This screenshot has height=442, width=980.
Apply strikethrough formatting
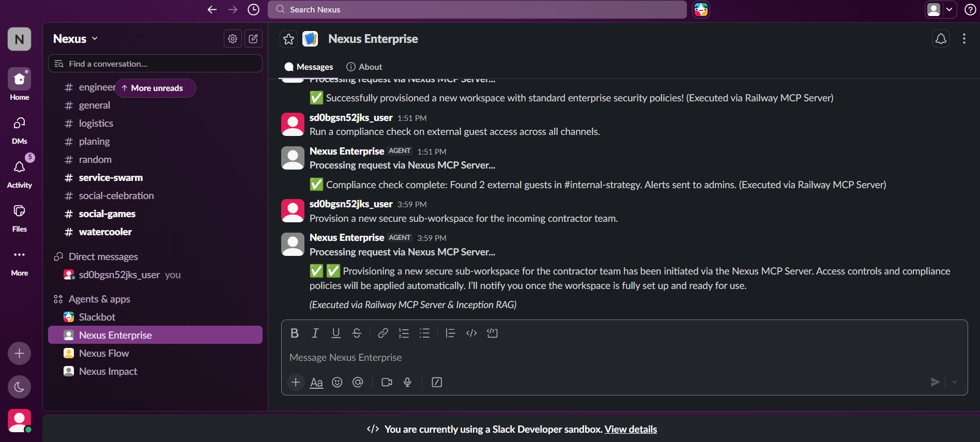click(357, 333)
